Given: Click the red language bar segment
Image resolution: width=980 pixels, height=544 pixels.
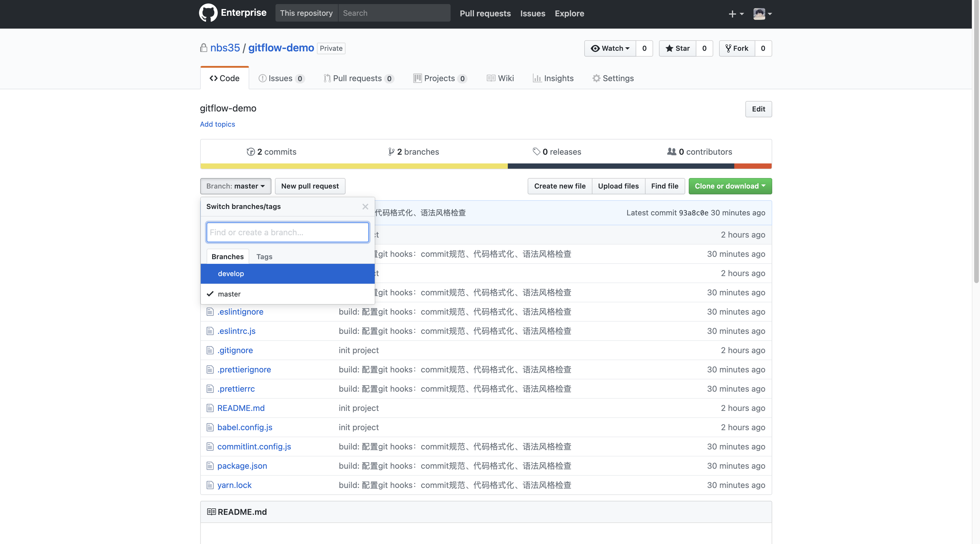Looking at the screenshot, I should 753,166.
